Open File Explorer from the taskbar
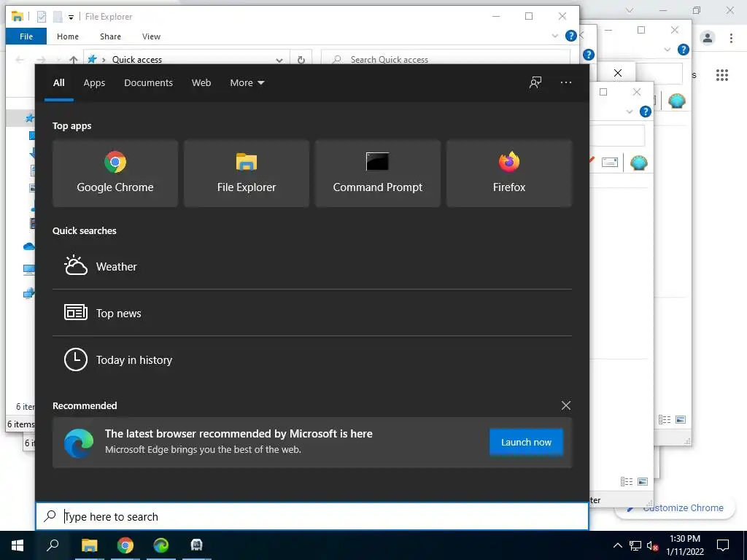 click(89, 545)
